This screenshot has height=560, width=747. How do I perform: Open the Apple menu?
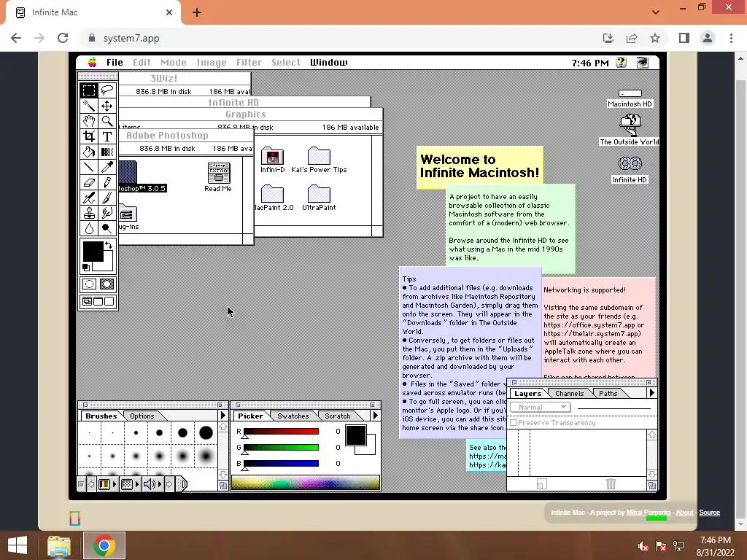coord(93,63)
